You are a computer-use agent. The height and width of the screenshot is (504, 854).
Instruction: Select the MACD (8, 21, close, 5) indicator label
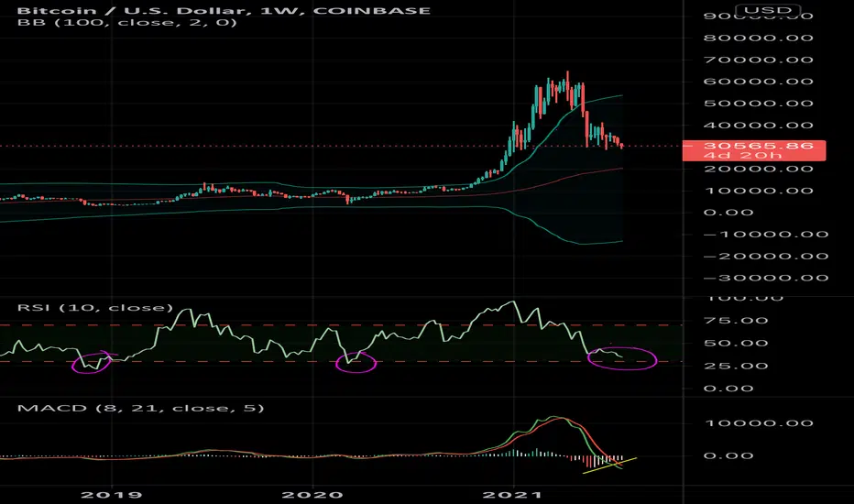(140, 408)
